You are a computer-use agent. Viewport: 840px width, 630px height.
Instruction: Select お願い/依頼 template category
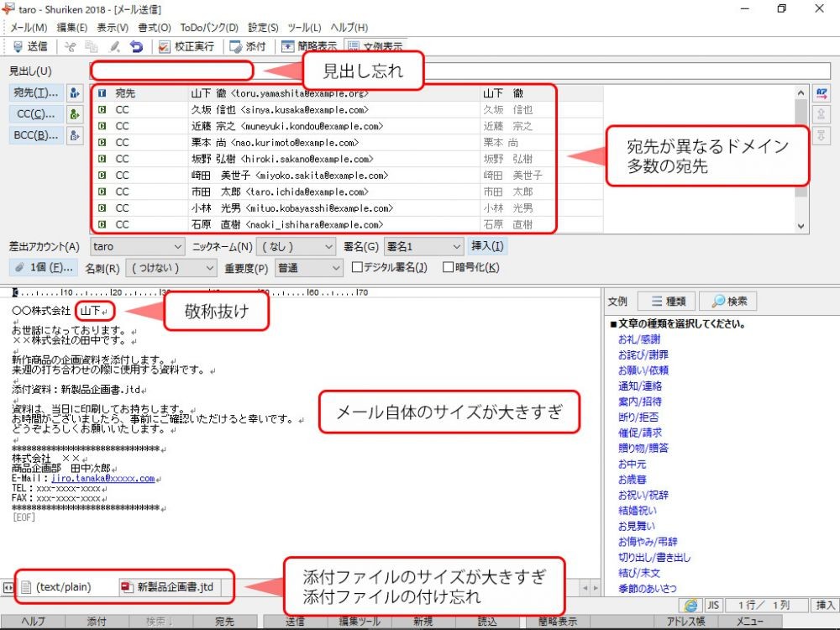(x=643, y=370)
